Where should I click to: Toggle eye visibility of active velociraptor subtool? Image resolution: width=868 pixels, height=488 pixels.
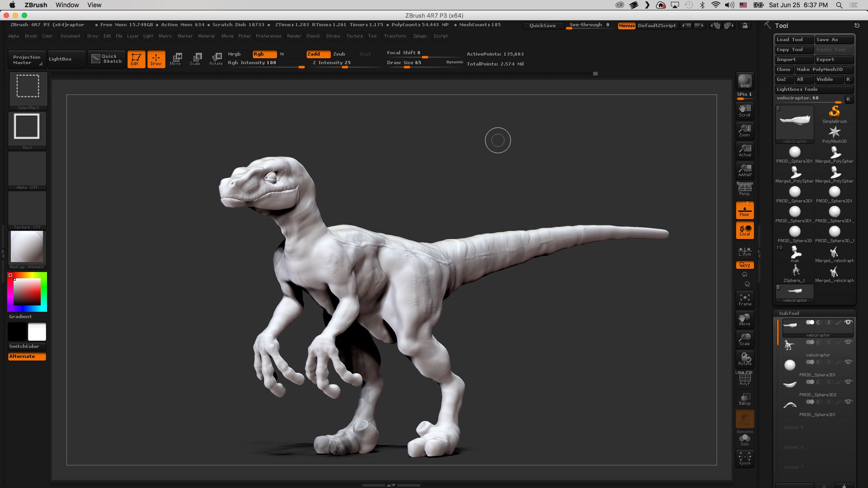849,322
